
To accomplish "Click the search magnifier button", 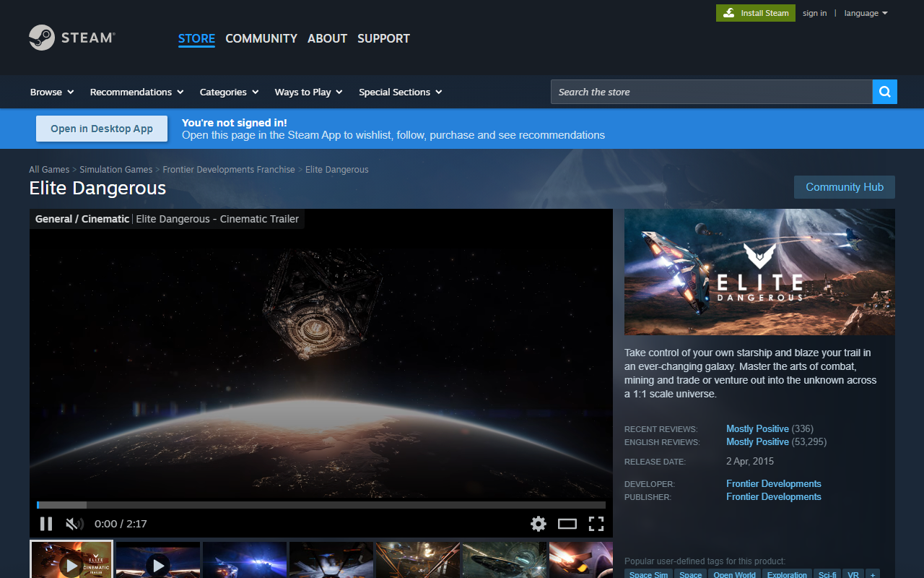I will coord(885,92).
